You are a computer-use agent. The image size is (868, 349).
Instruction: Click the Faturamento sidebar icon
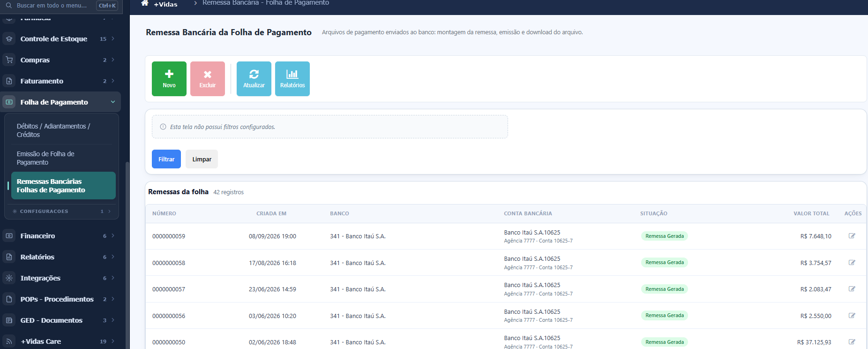click(9, 81)
